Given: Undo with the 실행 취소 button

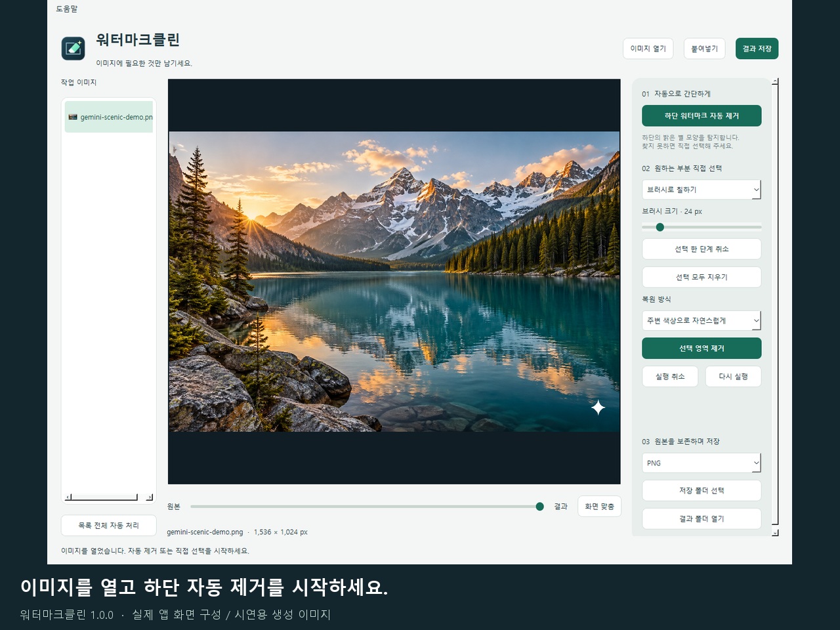Looking at the screenshot, I should coord(670,377).
